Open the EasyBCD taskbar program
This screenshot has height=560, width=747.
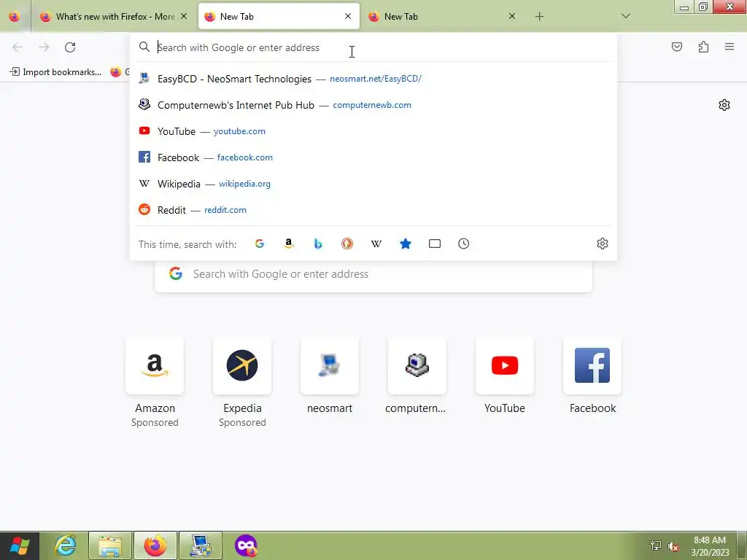click(201, 545)
